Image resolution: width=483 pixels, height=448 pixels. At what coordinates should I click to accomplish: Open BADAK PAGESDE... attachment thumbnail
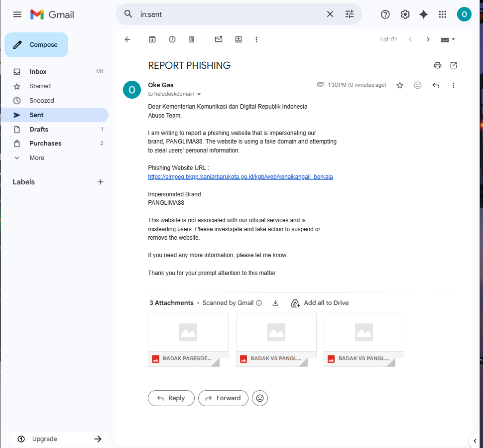pyautogui.click(x=188, y=340)
